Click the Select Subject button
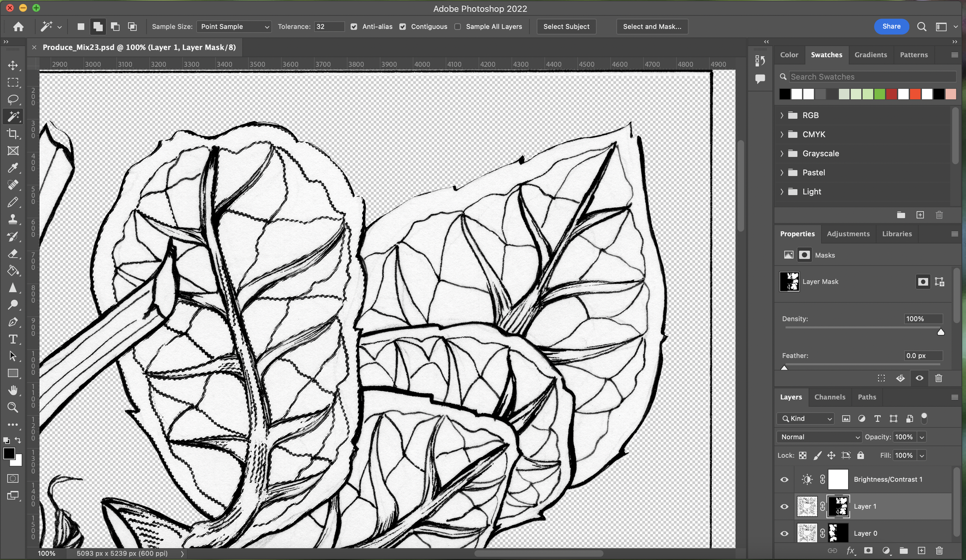966x560 pixels. pos(566,27)
